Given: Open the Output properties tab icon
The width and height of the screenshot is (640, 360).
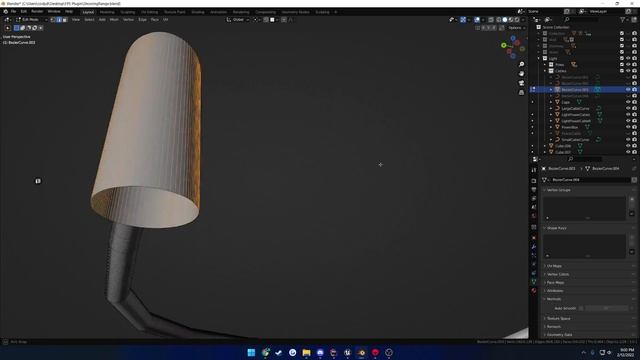Looking at the screenshot, I should [x=534, y=190].
